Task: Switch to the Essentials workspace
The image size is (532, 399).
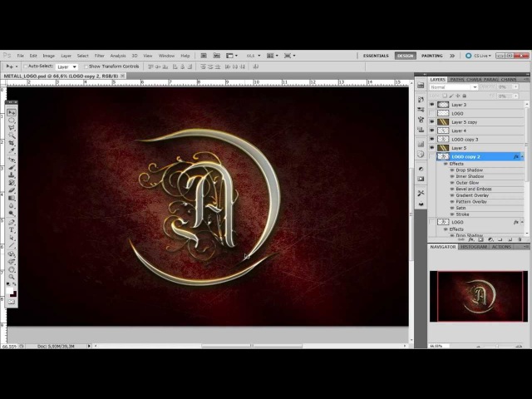Action: [x=376, y=56]
